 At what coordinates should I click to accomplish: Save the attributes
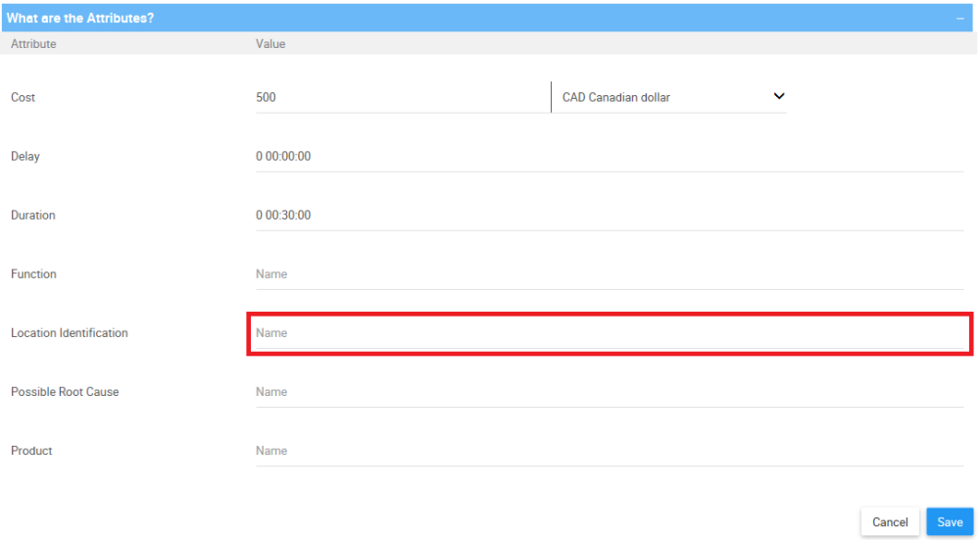[x=950, y=522]
